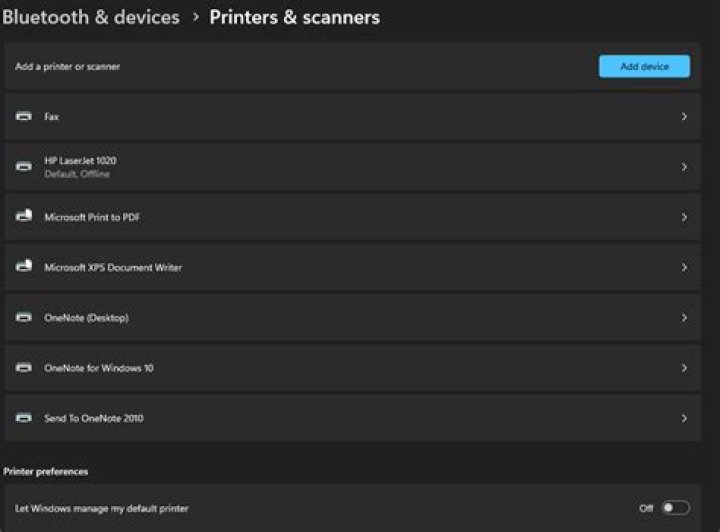The width and height of the screenshot is (720, 532).
Task: Open the Microsoft Print to PDF label
Action: 92,217
